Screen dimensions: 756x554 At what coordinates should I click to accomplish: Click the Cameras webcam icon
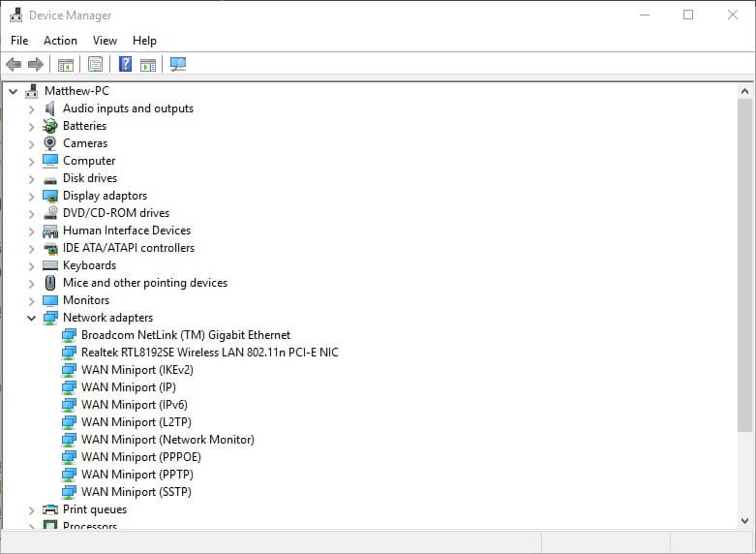pos(49,143)
